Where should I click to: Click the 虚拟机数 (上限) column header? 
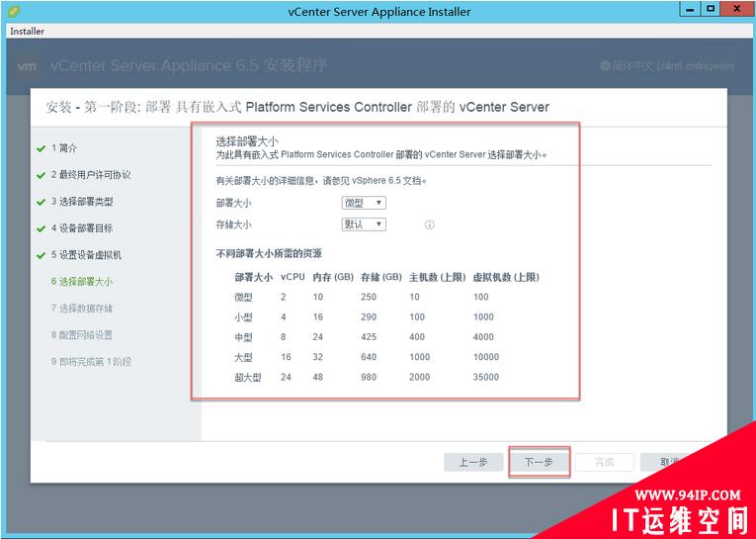(x=506, y=277)
